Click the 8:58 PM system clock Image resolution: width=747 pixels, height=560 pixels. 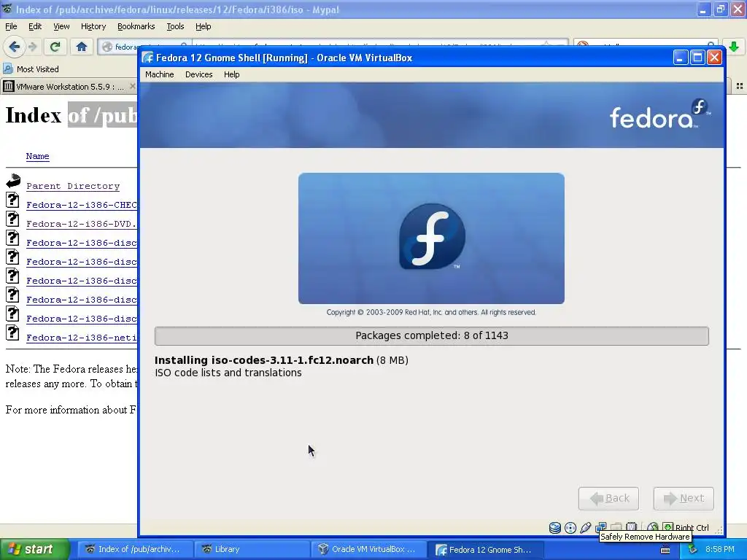coord(719,549)
